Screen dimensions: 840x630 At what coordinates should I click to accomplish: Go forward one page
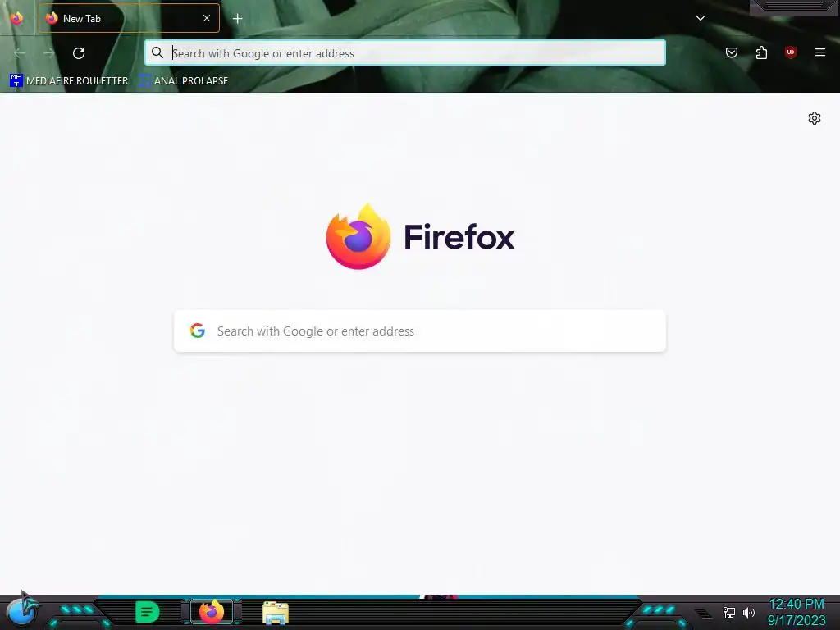[49, 53]
